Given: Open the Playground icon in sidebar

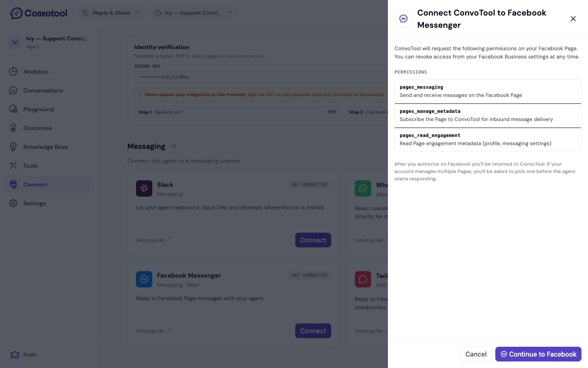Looking at the screenshot, I should (13, 109).
